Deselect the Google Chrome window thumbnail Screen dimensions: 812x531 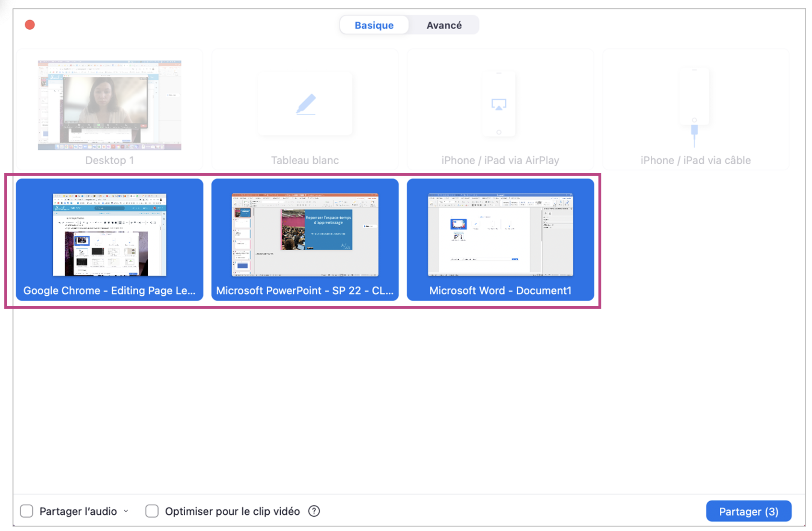pos(109,235)
